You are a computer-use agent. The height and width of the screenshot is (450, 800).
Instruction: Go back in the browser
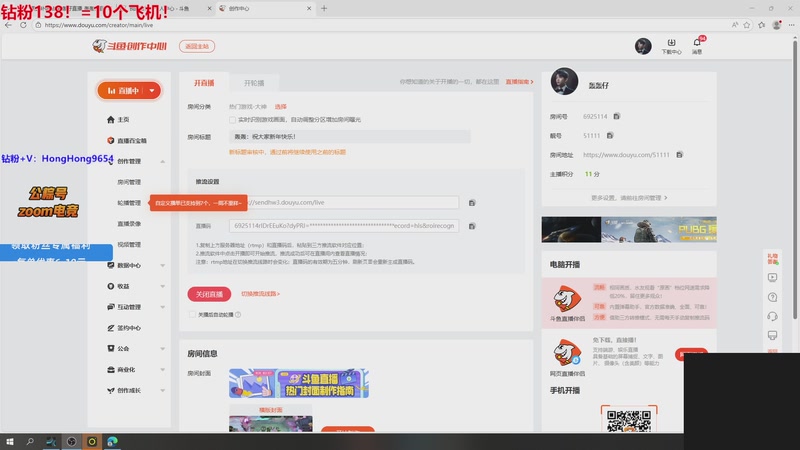pos(8,24)
